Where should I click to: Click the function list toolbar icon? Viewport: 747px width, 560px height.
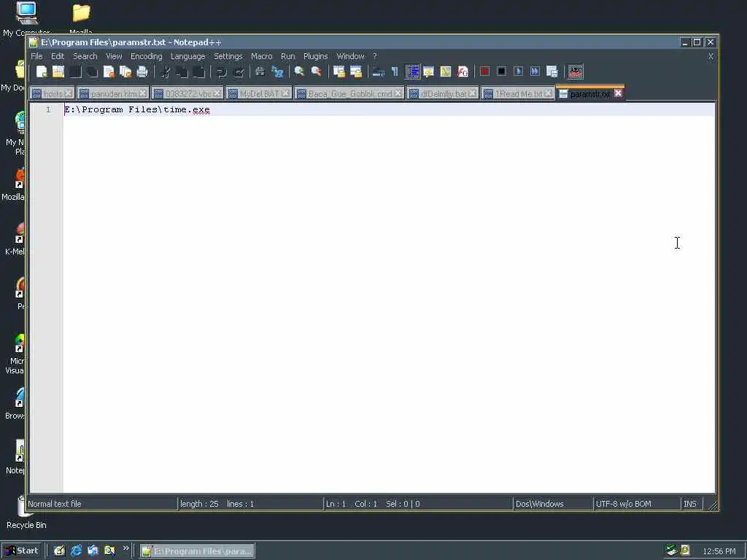coord(462,71)
